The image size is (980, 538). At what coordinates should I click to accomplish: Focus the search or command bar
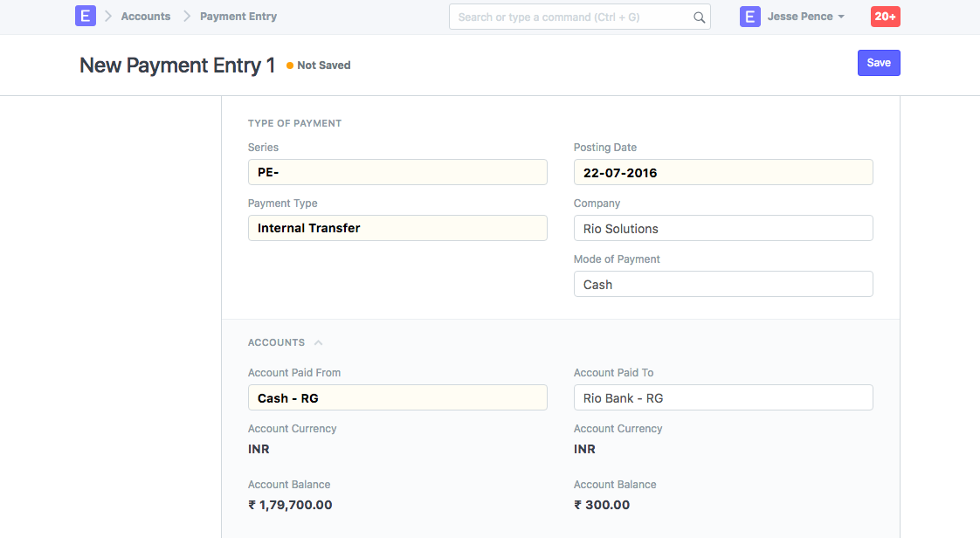(572, 17)
